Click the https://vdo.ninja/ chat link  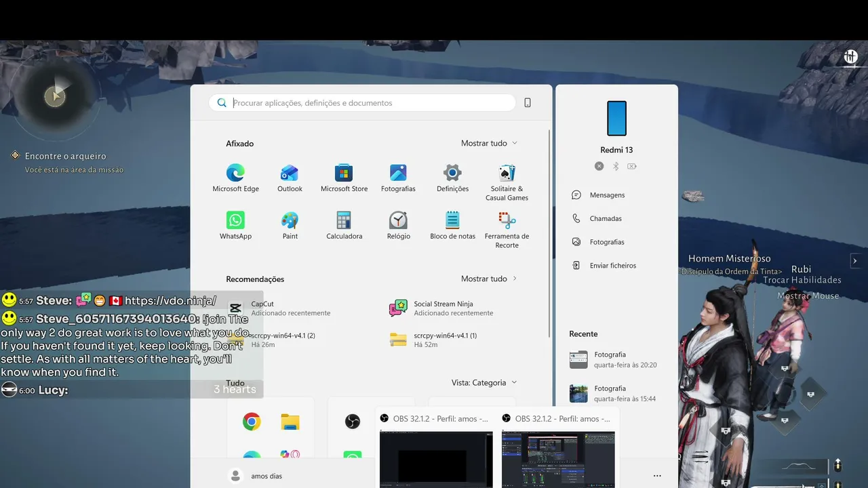(170, 300)
